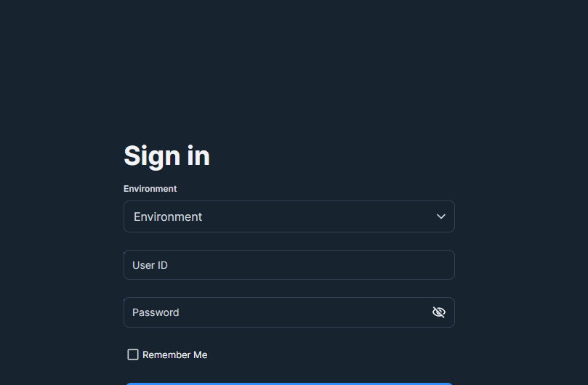
Task: Click the blue sign-in button at bottom
Action: (x=289, y=383)
